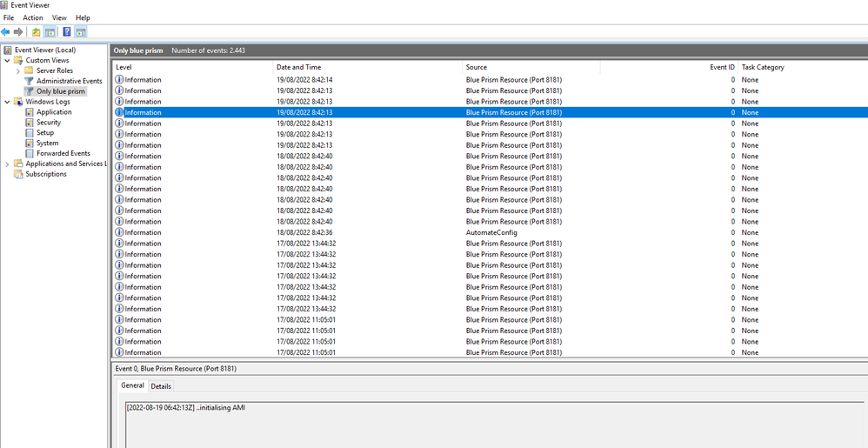Click the Custom Views folder icon
Image resolution: width=868 pixels, height=448 pixels.
tap(18, 60)
